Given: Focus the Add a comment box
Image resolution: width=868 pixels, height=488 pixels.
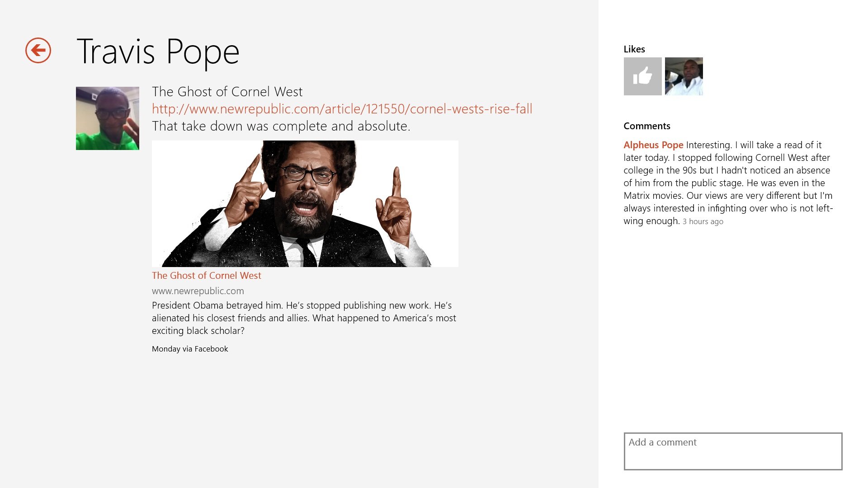Looking at the screenshot, I should [733, 451].
